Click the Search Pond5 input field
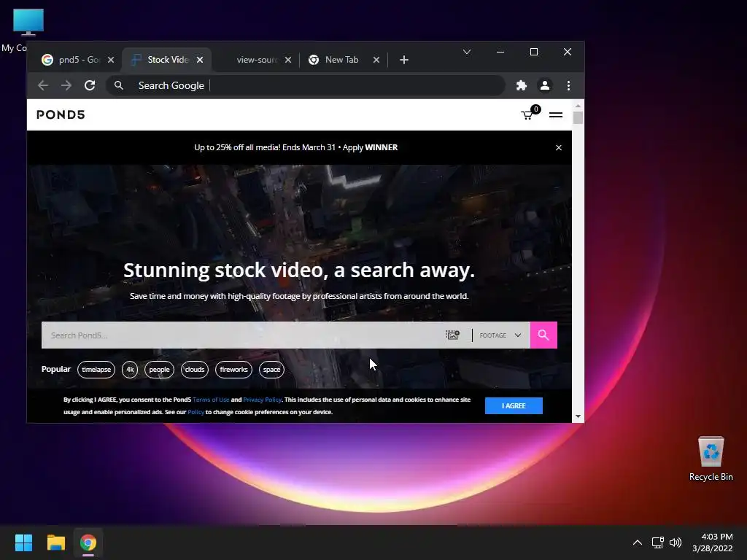 tap(243, 335)
